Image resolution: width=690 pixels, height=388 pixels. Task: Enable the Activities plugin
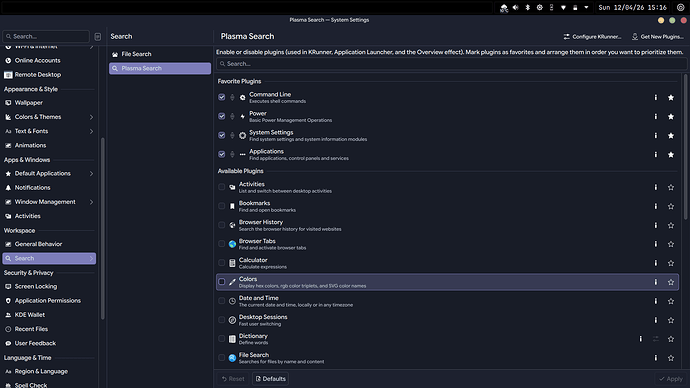pos(221,187)
